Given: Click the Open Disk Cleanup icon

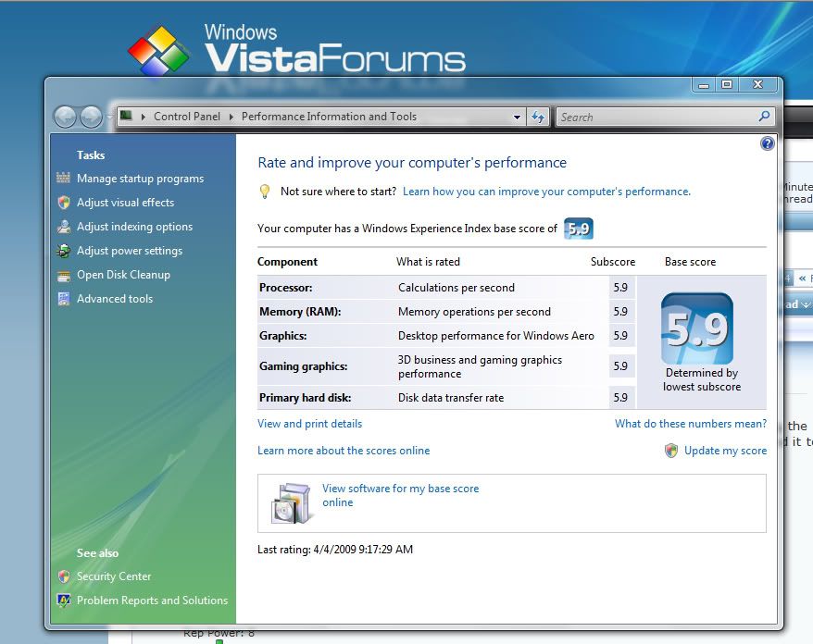Looking at the screenshot, I should click(64, 275).
